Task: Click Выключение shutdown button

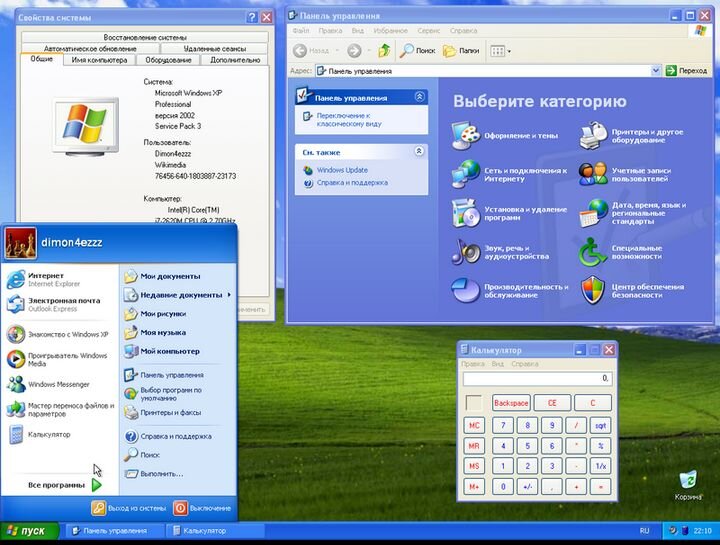Action: click(x=202, y=508)
